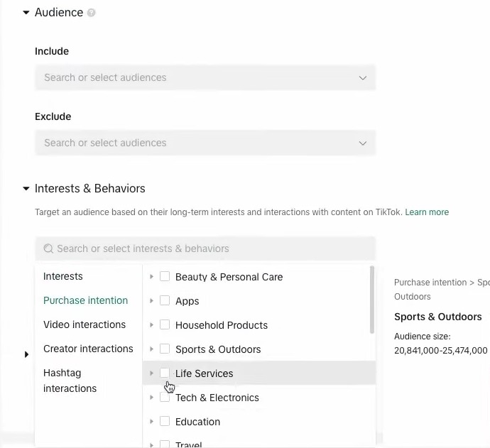Check the Tech & Electronics checkbox
Viewport: 490px width, 448px height.
click(165, 397)
